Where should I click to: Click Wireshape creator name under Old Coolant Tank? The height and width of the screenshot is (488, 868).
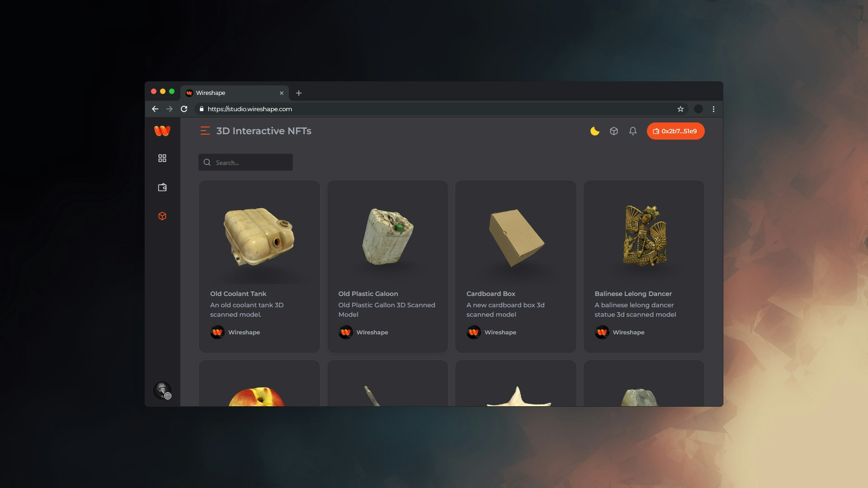click(x=244, y=332)
